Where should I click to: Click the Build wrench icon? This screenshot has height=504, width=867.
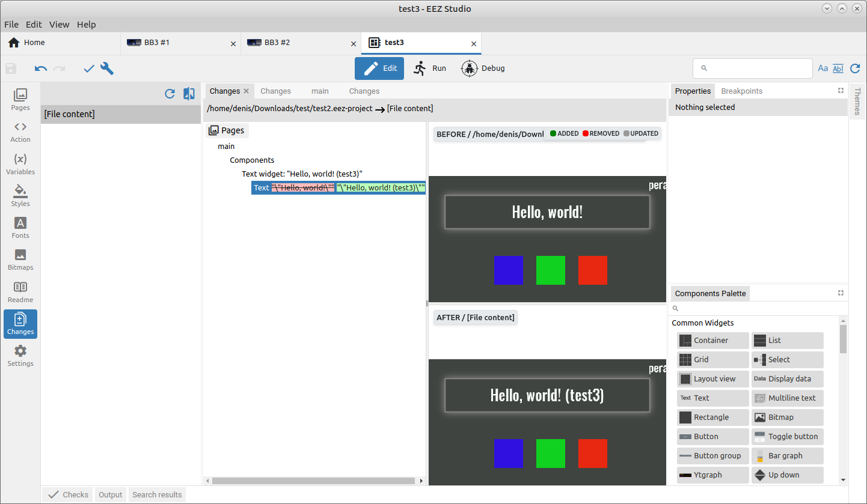(x=107, y=68)
